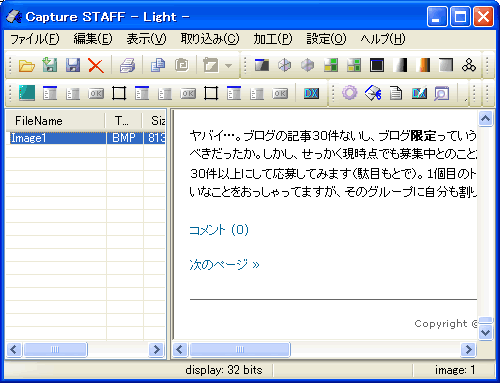Open the 加工(P) menu
Image resolution: width=500 pixels, height=383 pixels.
(x=273, y=39)
